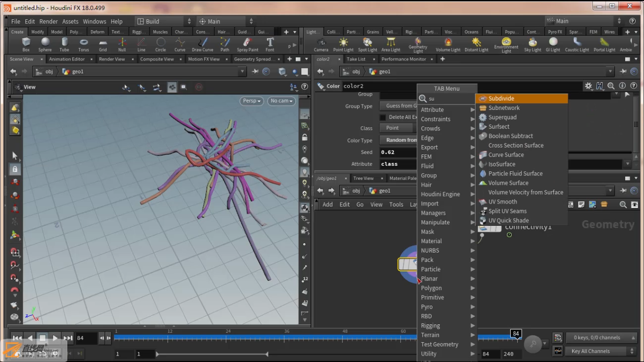Select the Draw Curve shelf tool
This screenshot has height=362, width=644.
pos(203,45)
